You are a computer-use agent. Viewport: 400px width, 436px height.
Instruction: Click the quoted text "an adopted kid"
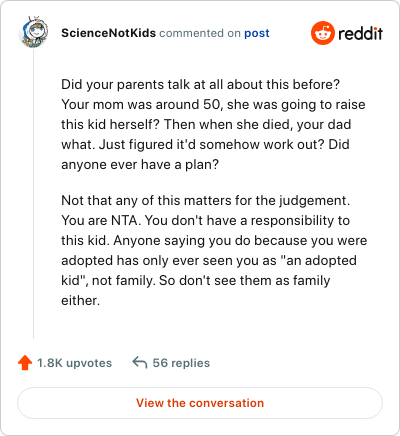point(209,270)
